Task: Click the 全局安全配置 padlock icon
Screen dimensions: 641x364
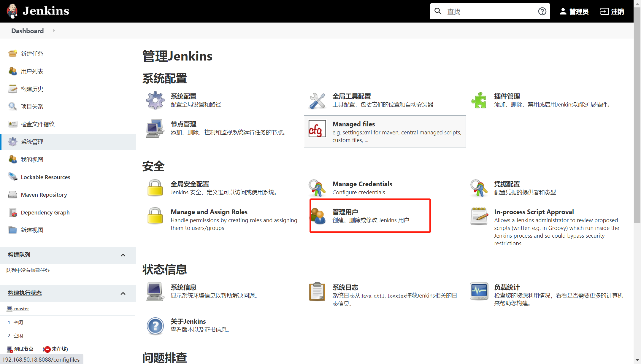Action: point(155,188)
